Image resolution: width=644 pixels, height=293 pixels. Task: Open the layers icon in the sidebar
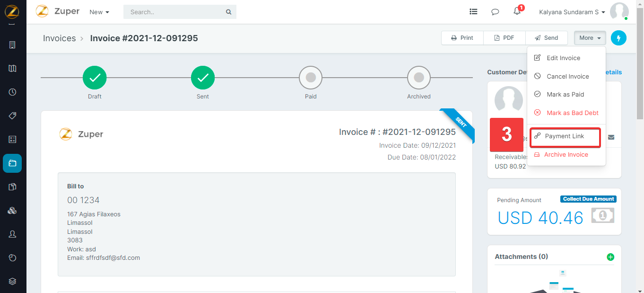click(12, 281)
